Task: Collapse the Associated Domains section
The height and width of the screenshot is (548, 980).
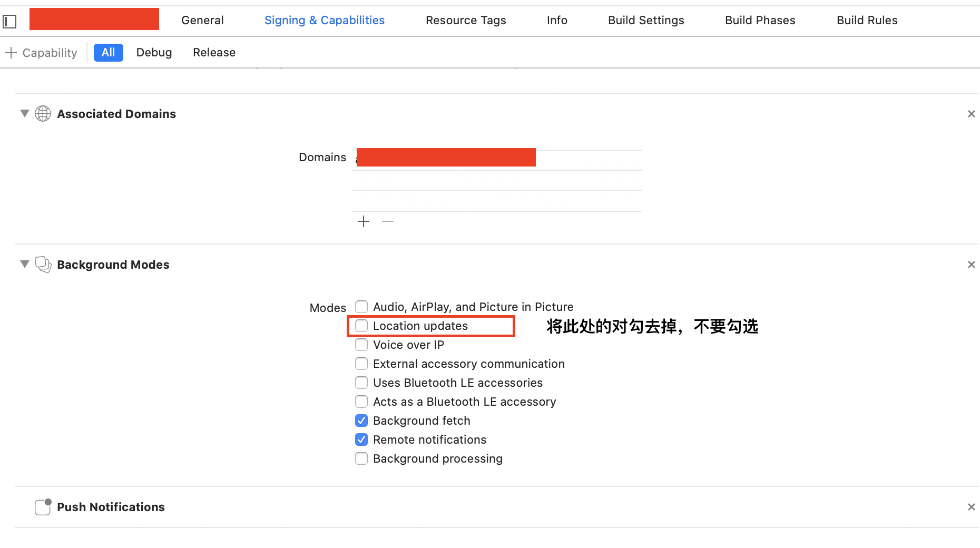Action: pos(24,113)
